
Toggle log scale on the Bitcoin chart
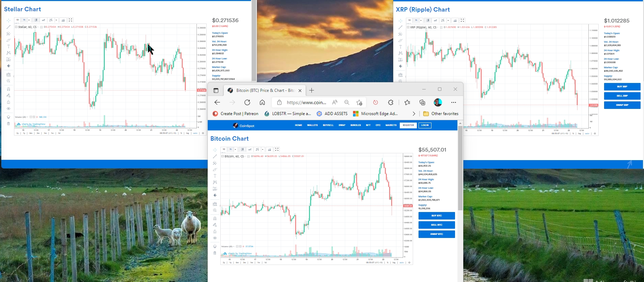(394, 263)
